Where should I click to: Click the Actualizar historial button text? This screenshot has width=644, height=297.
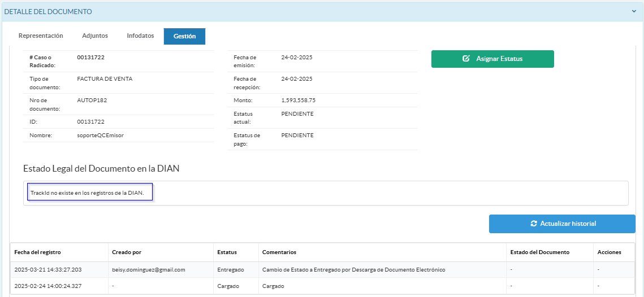(568, 224)
